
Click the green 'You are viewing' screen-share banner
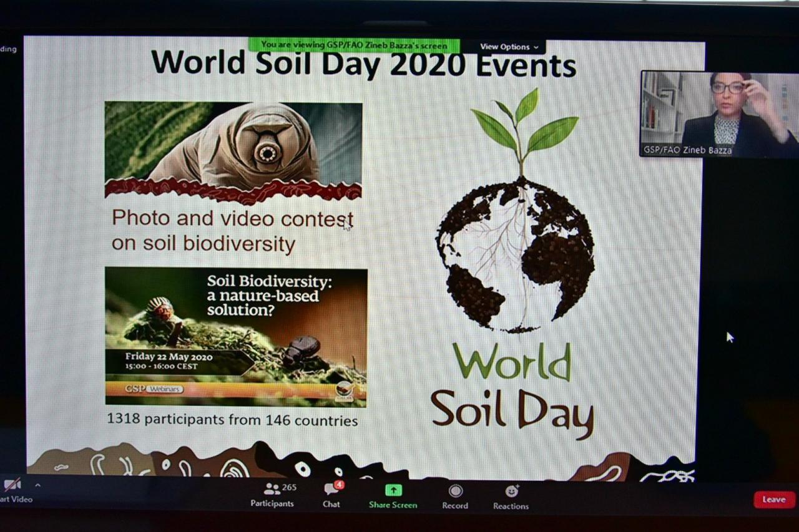click(x=354, y=45)
